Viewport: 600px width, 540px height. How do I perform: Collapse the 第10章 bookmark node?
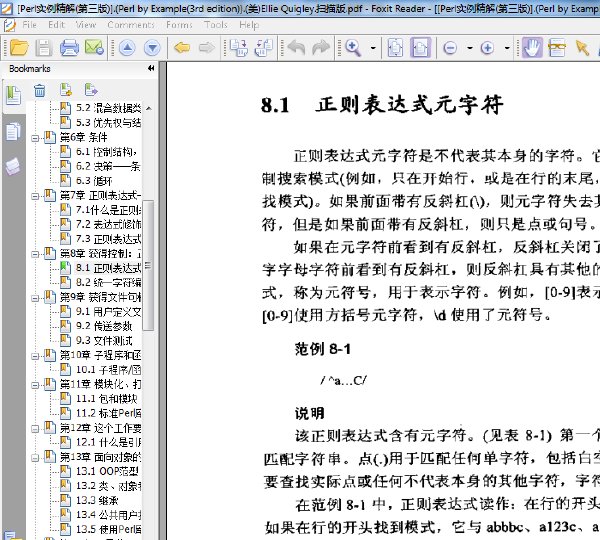tap(35, 356)
